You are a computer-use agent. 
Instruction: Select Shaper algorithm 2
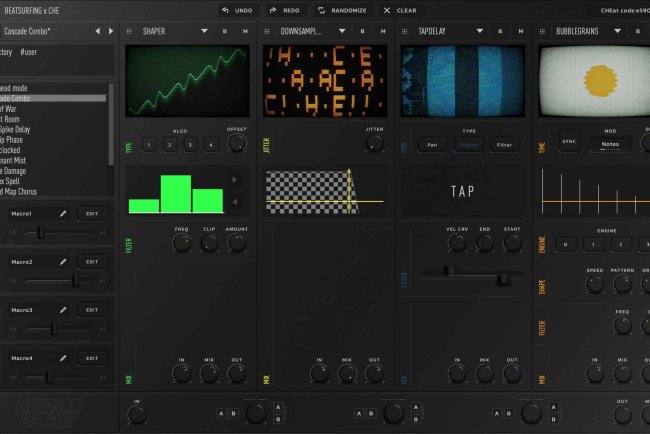pos(170,145)
